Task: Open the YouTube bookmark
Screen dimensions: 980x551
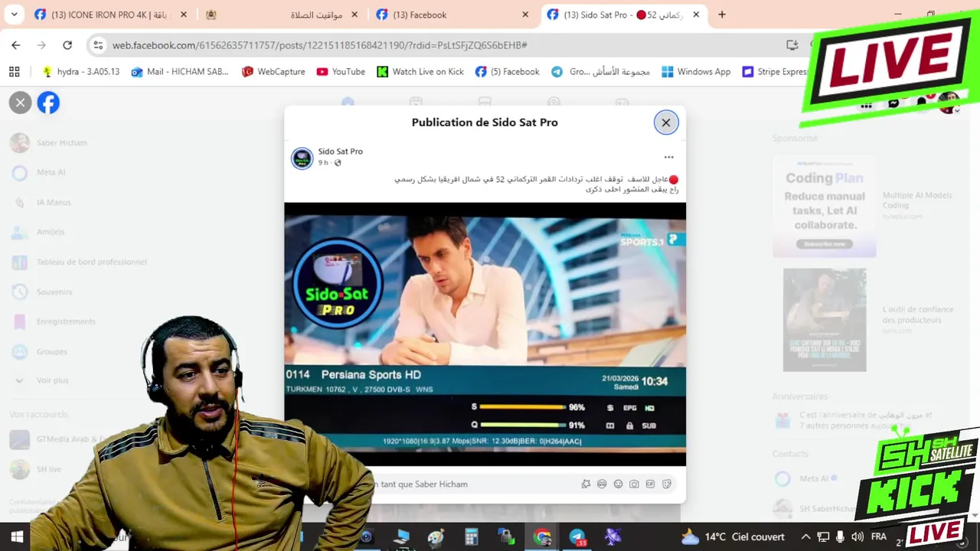Action: [x=341, y=71]
